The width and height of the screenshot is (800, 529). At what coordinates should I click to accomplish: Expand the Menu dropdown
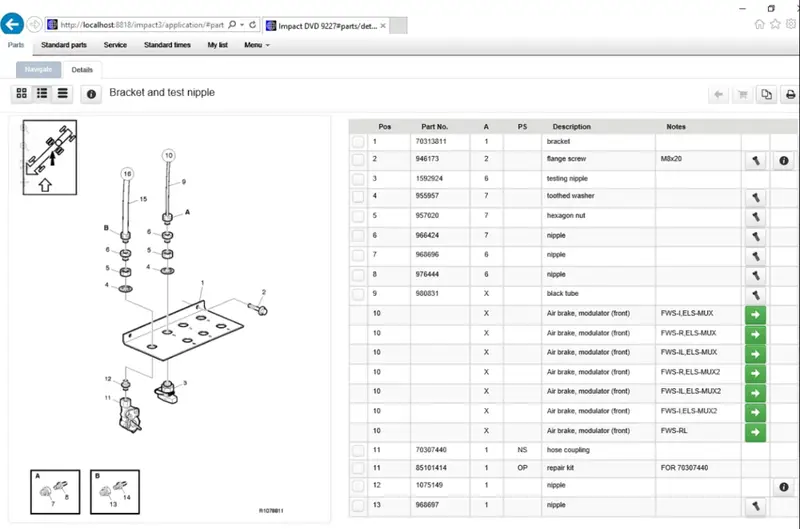click(257, 45)
